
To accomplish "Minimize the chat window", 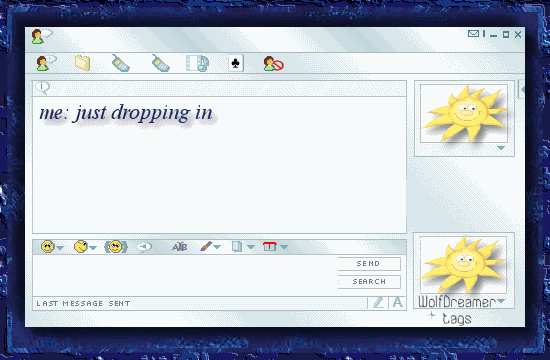I will click(x=494, y=35).
